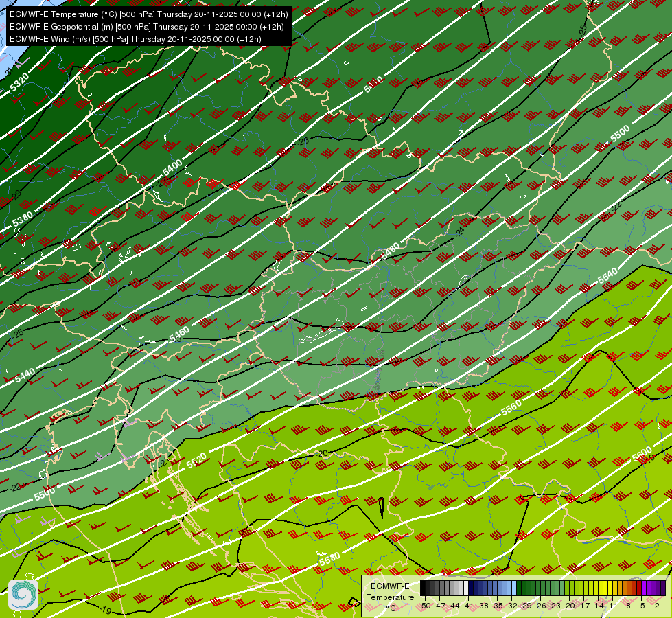Pick the white swatch before the navy legend colors
672x618 pixels.
click(466, 588)
